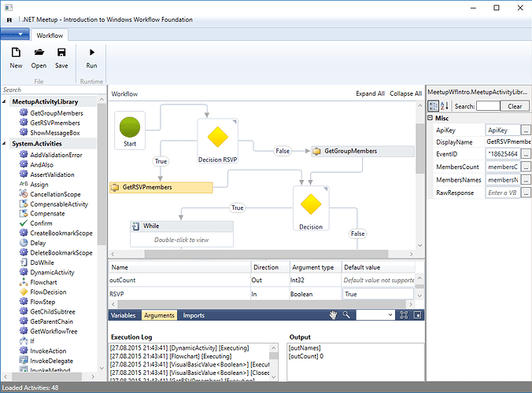Select the GetRSVPmembers activity on the canvas

point(161,187)
